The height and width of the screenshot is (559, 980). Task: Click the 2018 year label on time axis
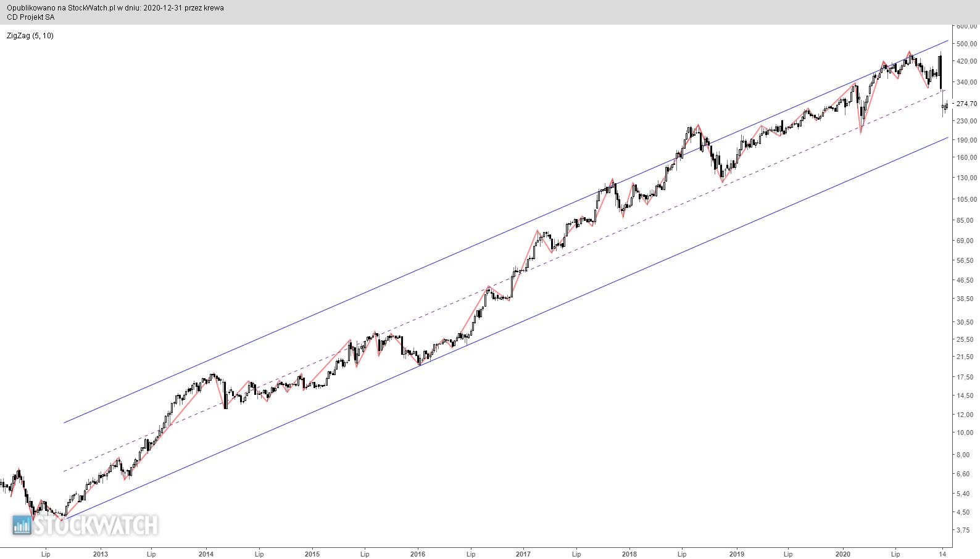pos(629,554)
